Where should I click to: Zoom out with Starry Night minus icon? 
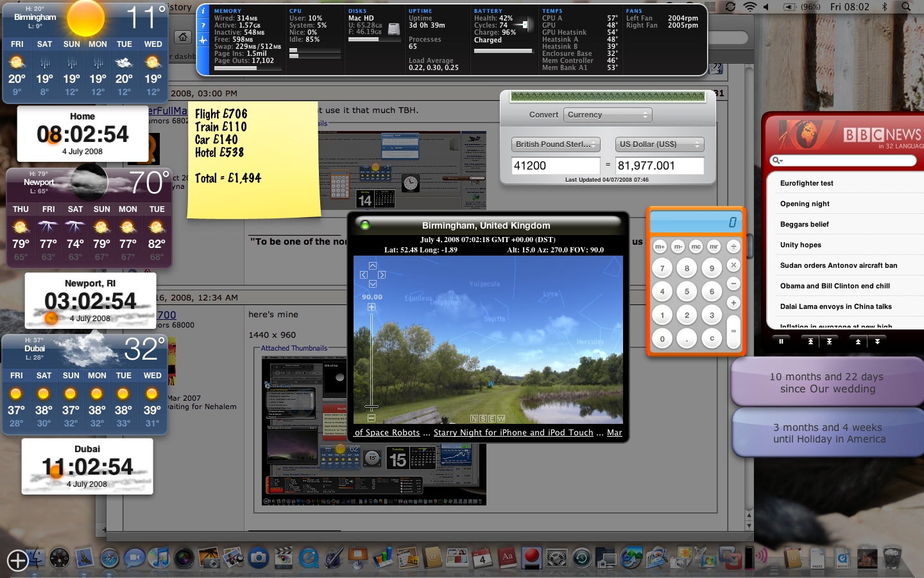[x=372, y=418]
